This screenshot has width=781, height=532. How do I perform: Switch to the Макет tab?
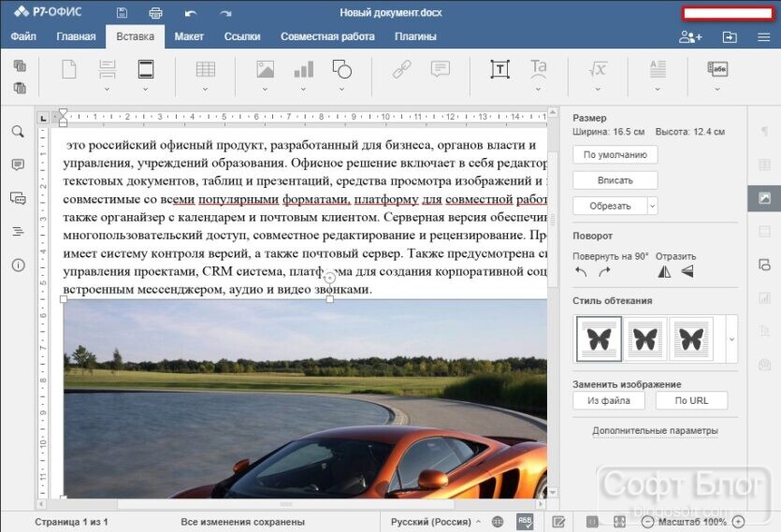pos(189,36)
